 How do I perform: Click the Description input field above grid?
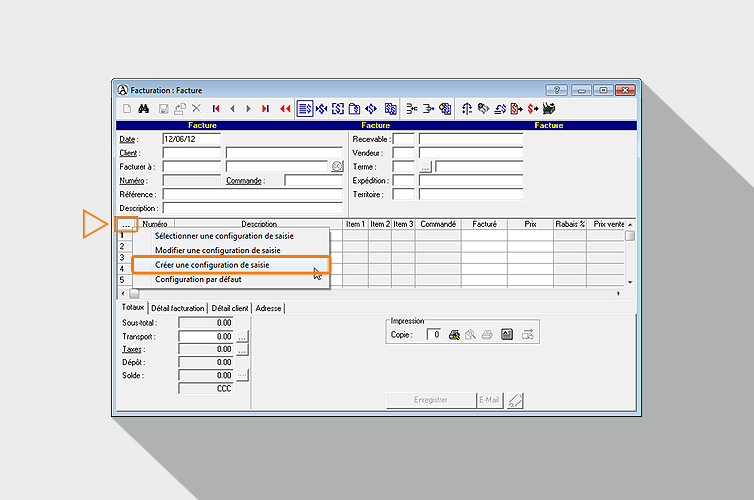pos(252,208)
